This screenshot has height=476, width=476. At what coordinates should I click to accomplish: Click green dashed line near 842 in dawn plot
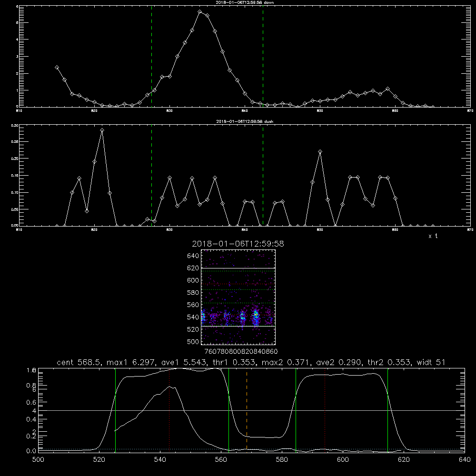[263, 56]
